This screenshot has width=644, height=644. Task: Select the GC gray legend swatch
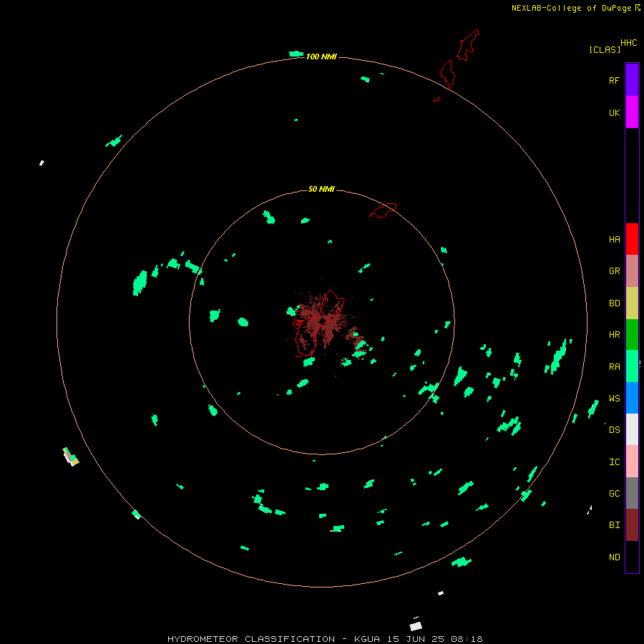click(632, 493)
